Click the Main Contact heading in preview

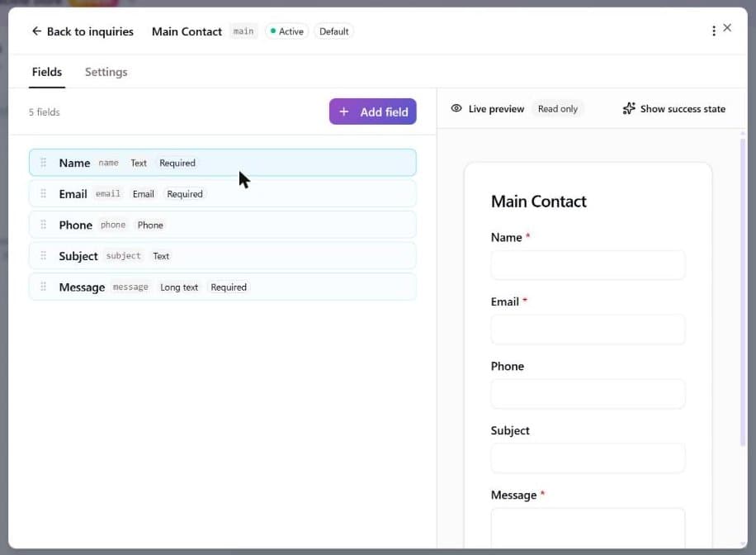(539, 202)
